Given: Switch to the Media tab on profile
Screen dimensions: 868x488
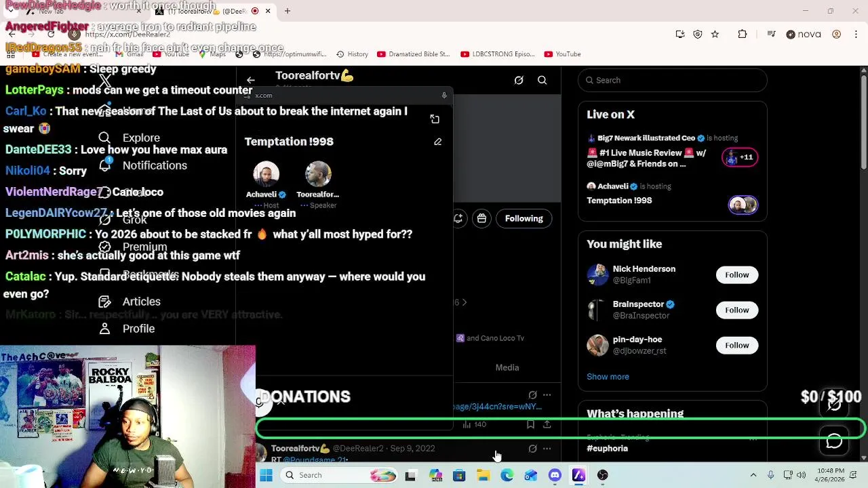Looking at the screenshot, I should coord(507,367).
